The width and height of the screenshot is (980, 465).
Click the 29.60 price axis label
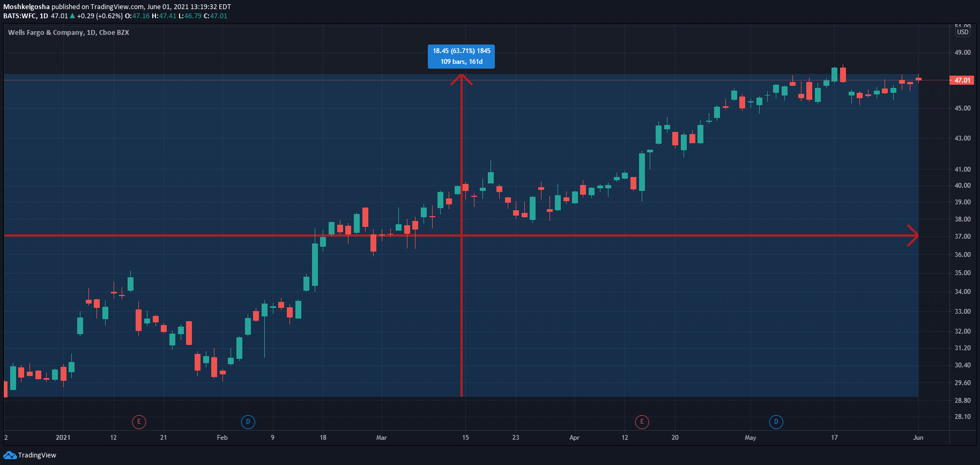coord(962,383)
